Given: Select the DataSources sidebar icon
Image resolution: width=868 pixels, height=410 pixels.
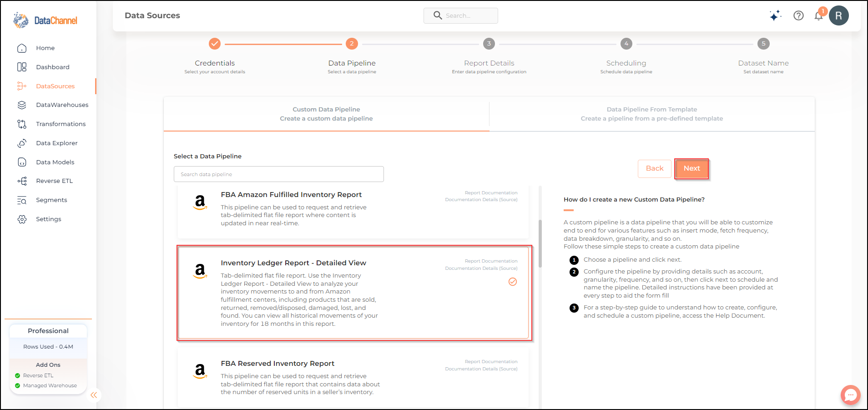Looking at the screenshot, I should click(22, 86).
